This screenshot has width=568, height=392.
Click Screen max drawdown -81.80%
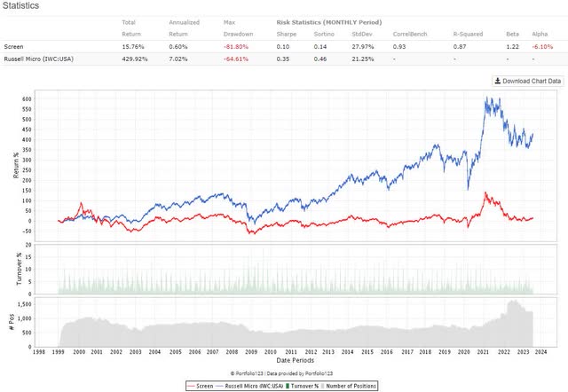point(236,47)
